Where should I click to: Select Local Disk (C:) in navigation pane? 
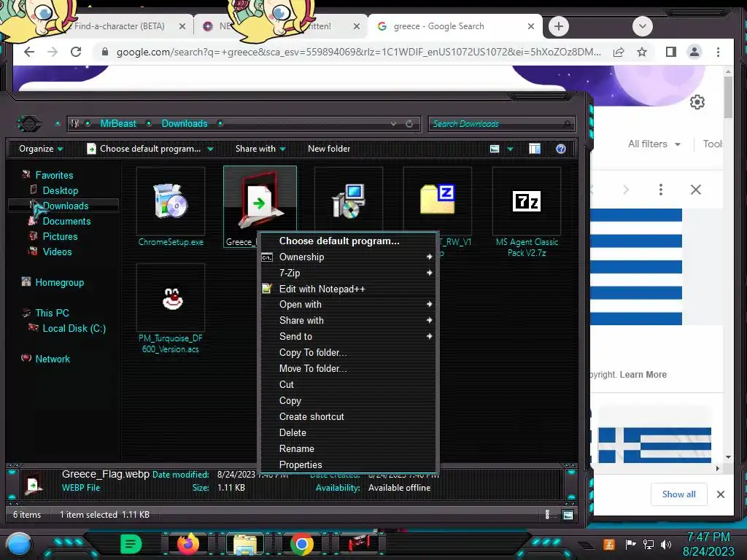tap(74, 329)
